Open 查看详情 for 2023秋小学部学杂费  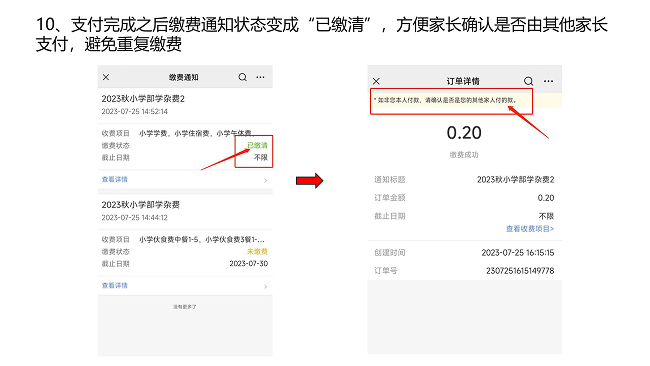point(115,286)
